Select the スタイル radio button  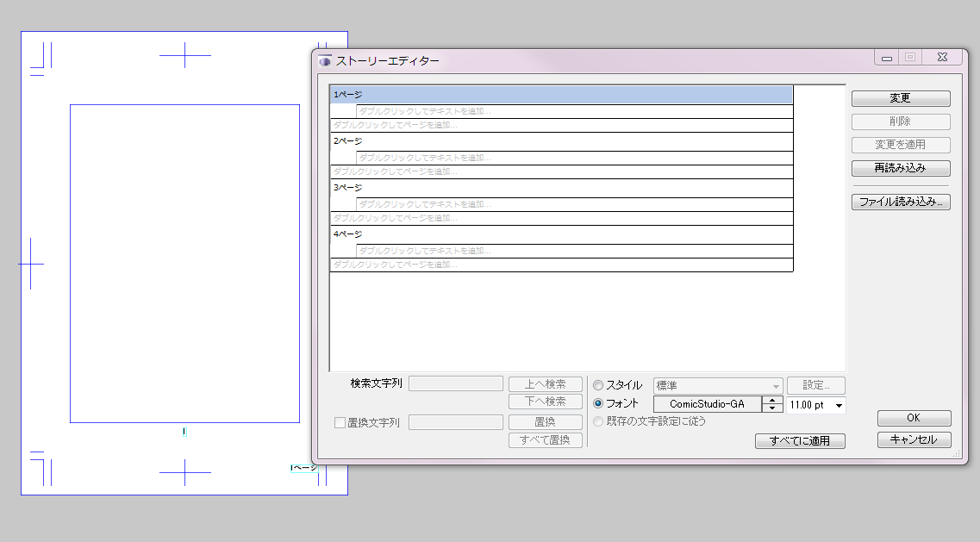598,385
